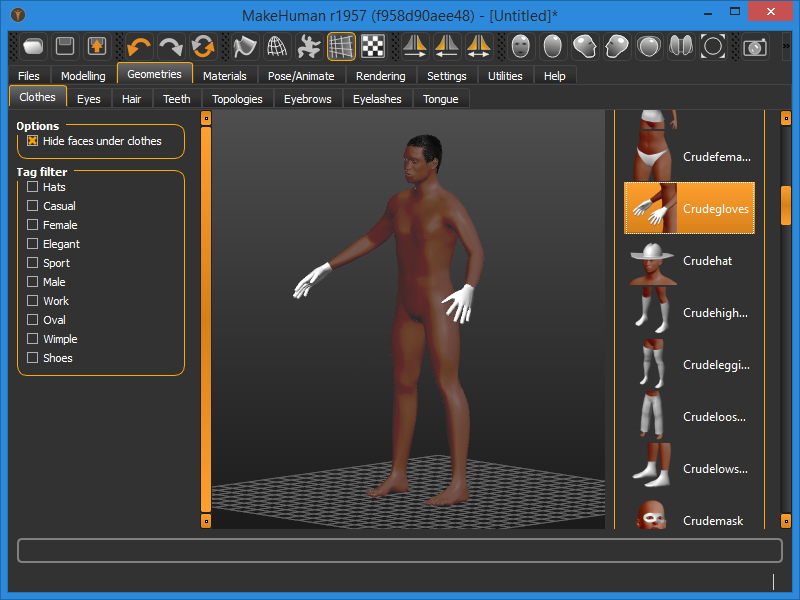Open the Modelling tab
800x600 pixels.
point(83,76)
